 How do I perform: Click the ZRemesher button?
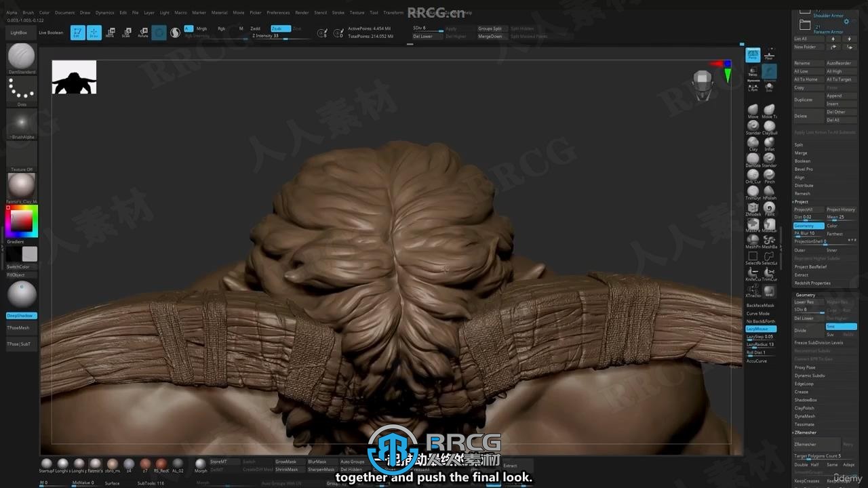[817, 445]
